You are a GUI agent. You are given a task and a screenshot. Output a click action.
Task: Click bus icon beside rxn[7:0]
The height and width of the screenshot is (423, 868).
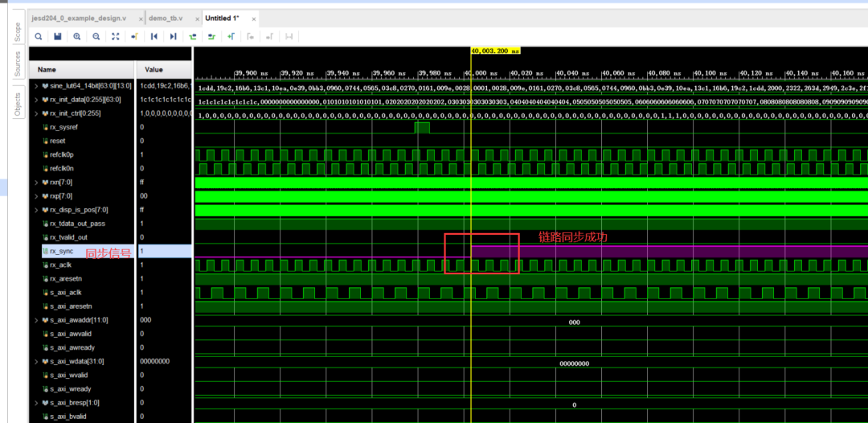pyautogui.click(x=45, y=183)
